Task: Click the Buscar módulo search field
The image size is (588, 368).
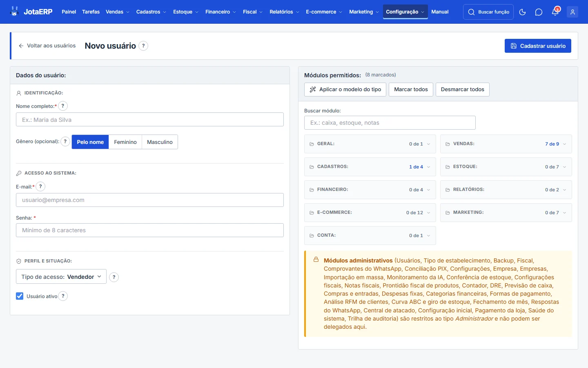Action: tap(390, 123)
